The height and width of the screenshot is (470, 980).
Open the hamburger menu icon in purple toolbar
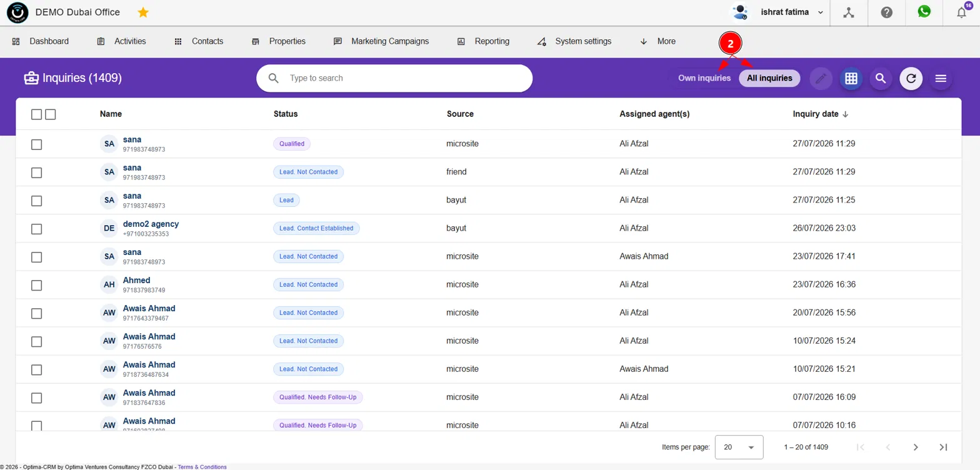941,79
